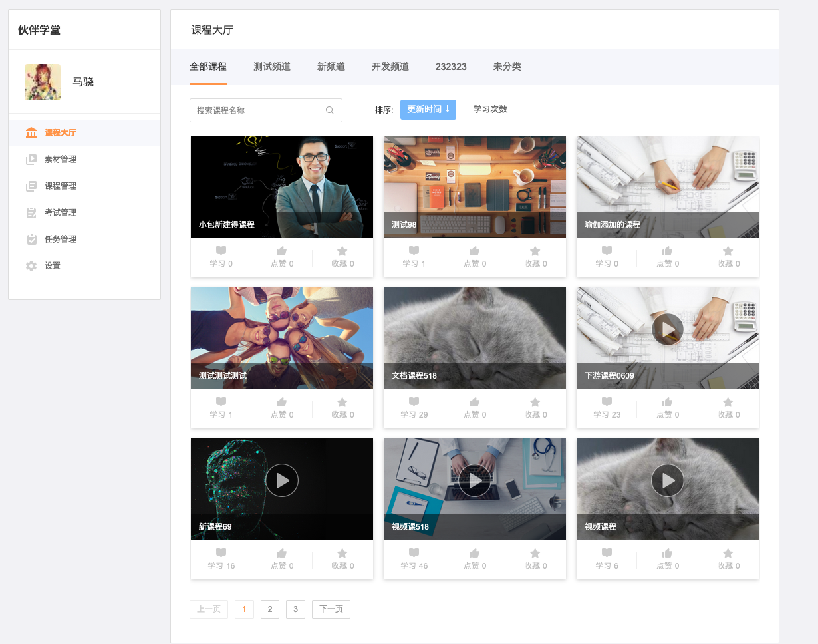Play the 新课程69 video
The width and height of the screenshot is (818, 644).
point(282,480)
